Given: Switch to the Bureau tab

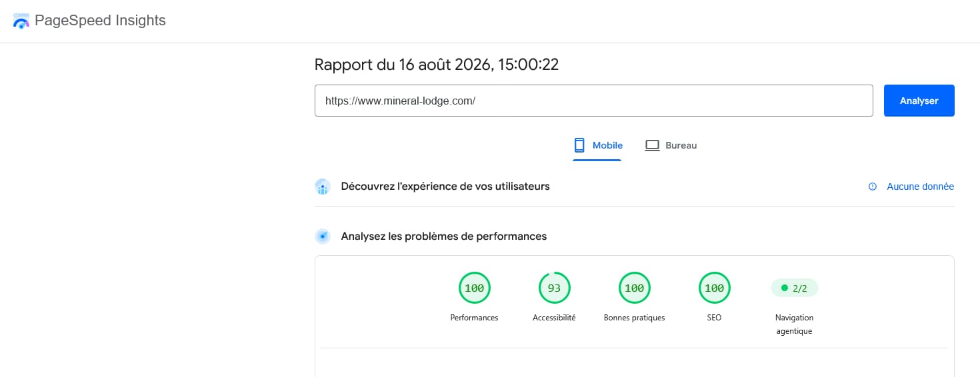Looking at the screenshot, I should point(671,145).
